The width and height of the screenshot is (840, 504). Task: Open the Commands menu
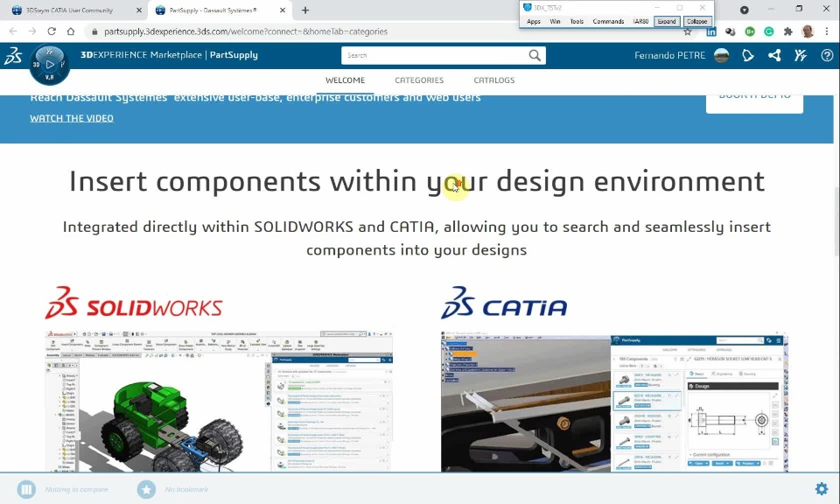click(x=608, y=21)
